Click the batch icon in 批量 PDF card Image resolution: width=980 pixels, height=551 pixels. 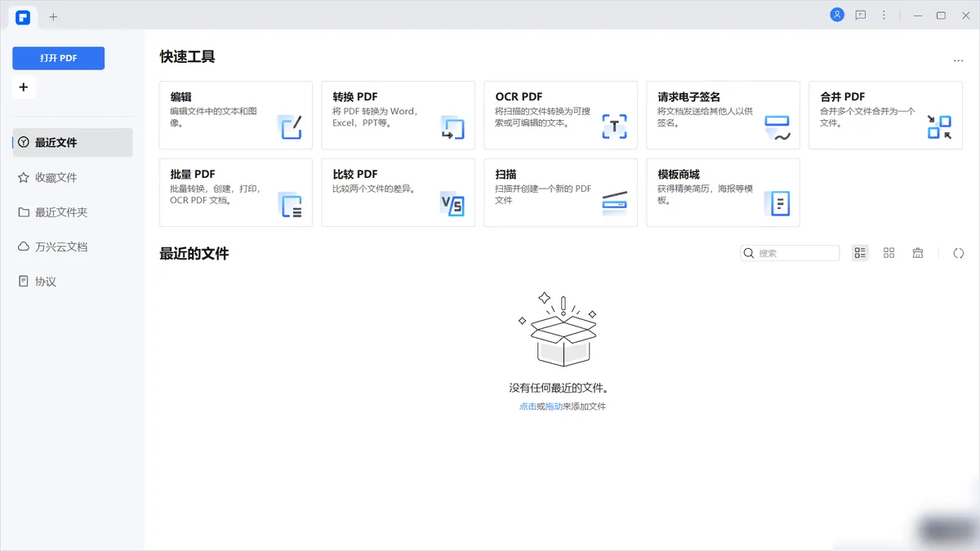(x=291, y=204)
